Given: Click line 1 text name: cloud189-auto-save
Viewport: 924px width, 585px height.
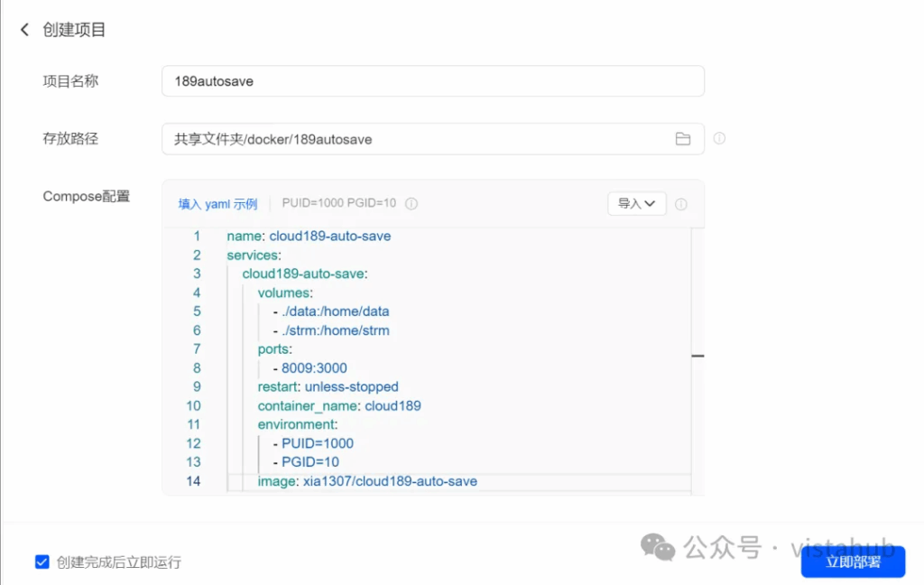Looking at the screenshot, I should 309,236.
